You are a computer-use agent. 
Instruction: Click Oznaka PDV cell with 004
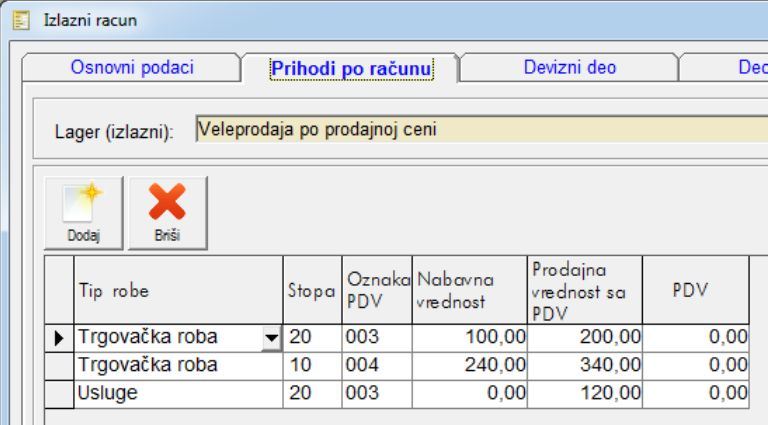pyautogui.click(x=377, y=366)
